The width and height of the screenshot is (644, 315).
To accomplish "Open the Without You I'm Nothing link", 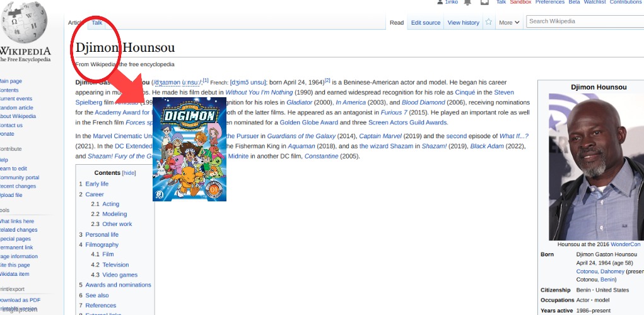I will (x=259, y=92).
